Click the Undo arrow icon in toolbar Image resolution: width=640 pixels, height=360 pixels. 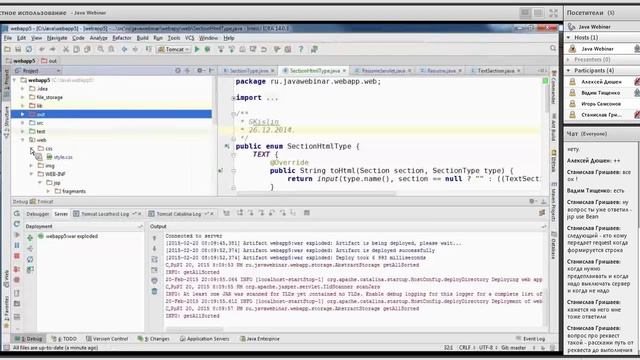pyautogui.click(x=42, y=49)
